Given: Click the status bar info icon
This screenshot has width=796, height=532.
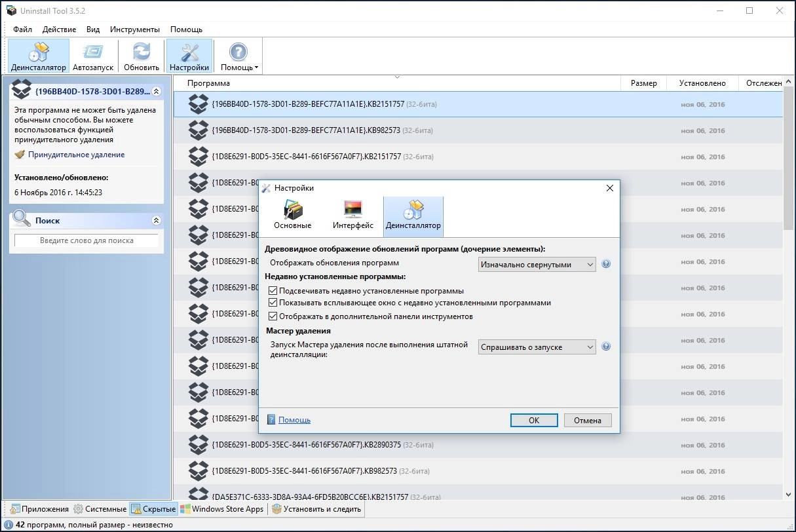Looking at the screenshot, I should click(9, 524).
